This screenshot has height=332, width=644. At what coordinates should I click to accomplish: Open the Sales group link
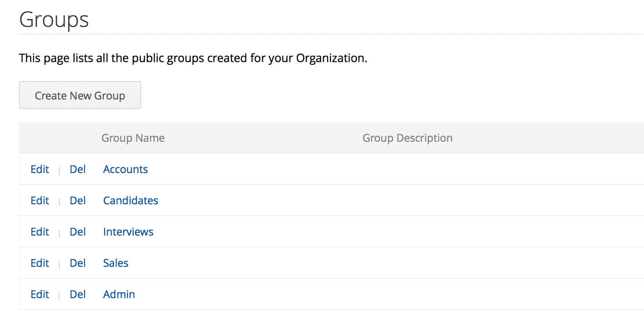tap(116, 263)
